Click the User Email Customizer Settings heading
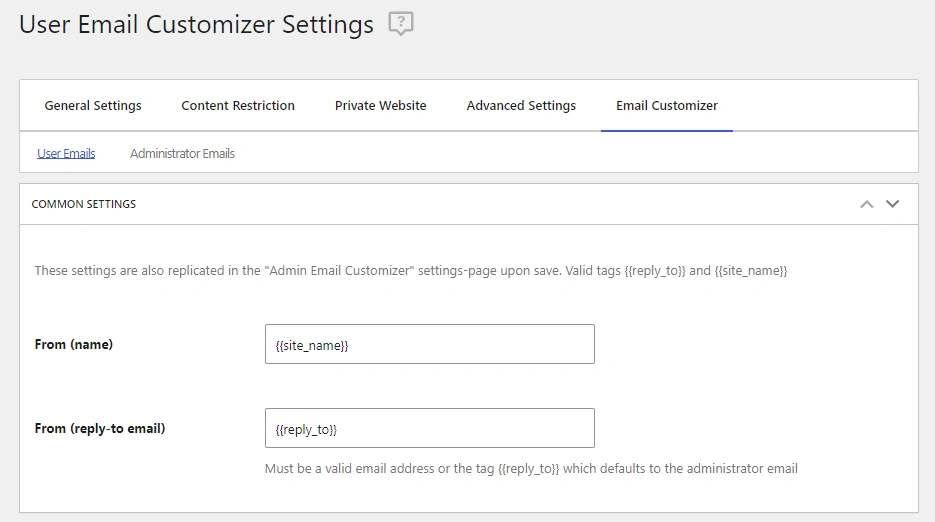The height and width of the screenshot is (522, 935). 196,24
